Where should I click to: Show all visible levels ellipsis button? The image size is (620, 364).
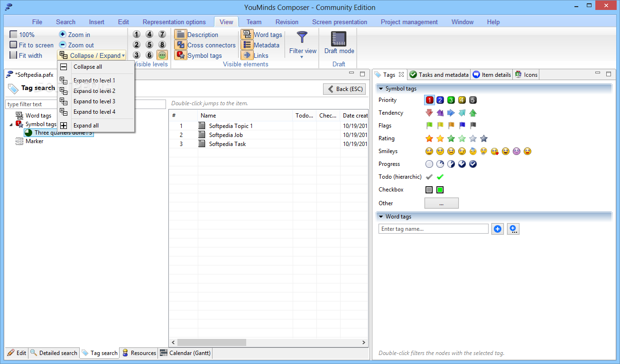coord(162,55)
